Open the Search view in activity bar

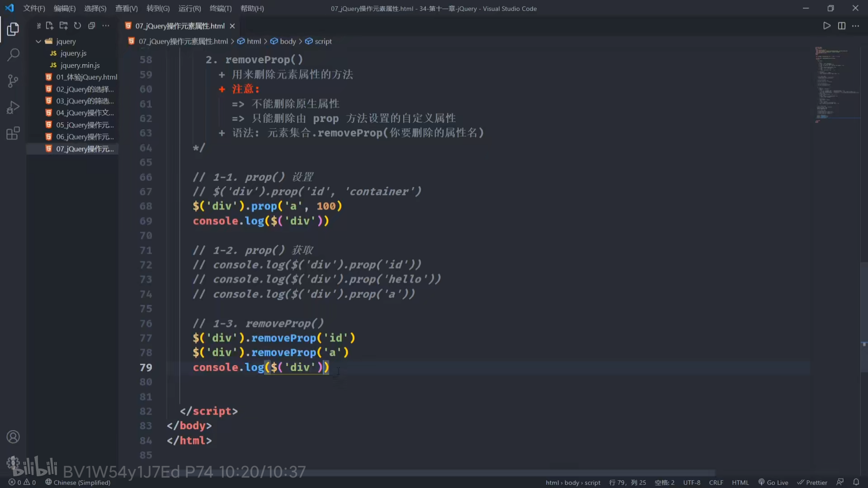13,55
